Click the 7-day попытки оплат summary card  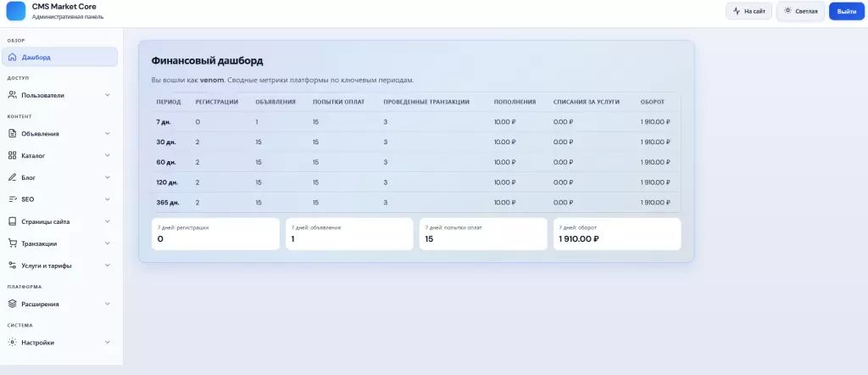(x=482, y=234)
